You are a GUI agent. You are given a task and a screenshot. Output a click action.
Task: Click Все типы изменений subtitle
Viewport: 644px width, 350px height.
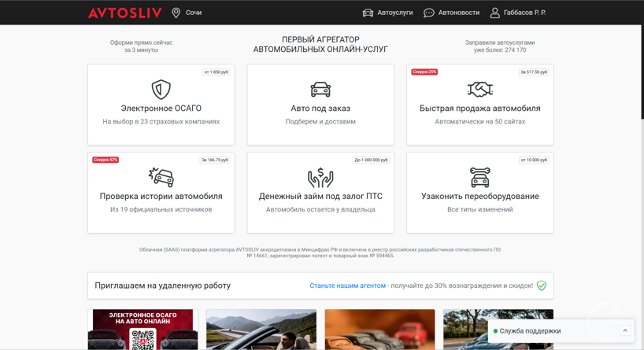[x=480, y=209]
